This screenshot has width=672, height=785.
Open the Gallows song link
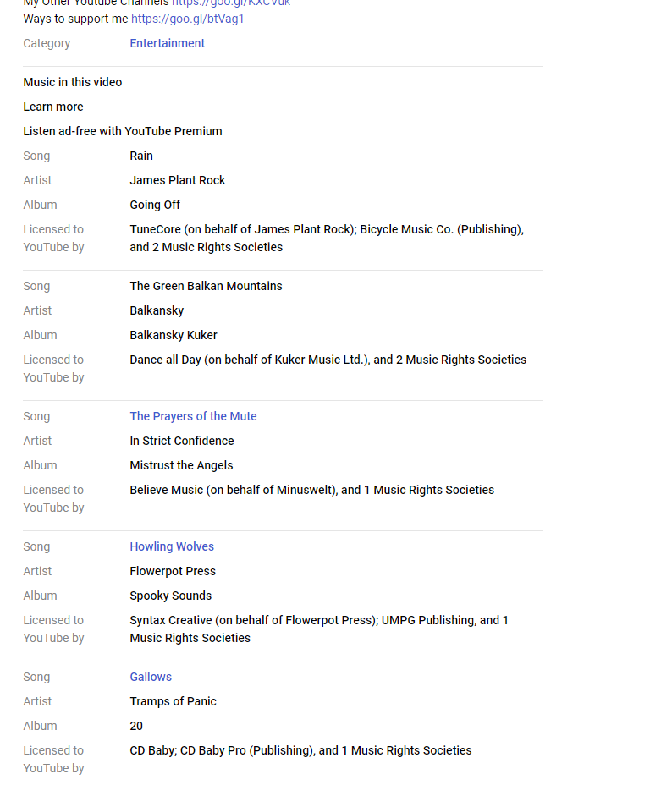(x=151, y=677)
